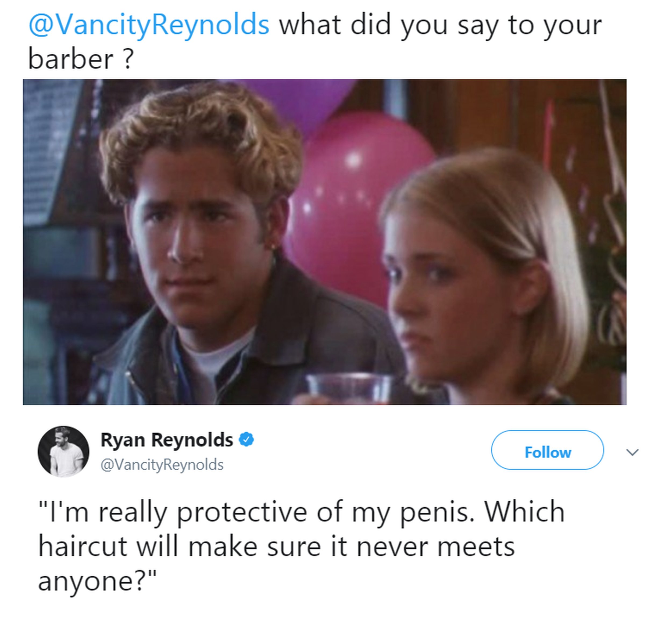This screenshot has height=617, width=672.
Task: Open the circular profile avatar photo
Action: click(63, 451)
